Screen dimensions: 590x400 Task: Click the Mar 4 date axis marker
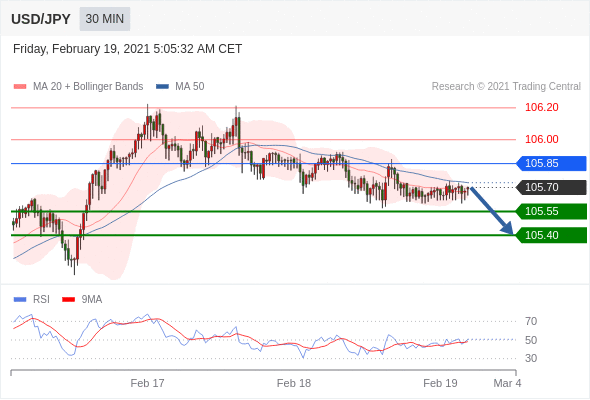click(x=507, y=383)
